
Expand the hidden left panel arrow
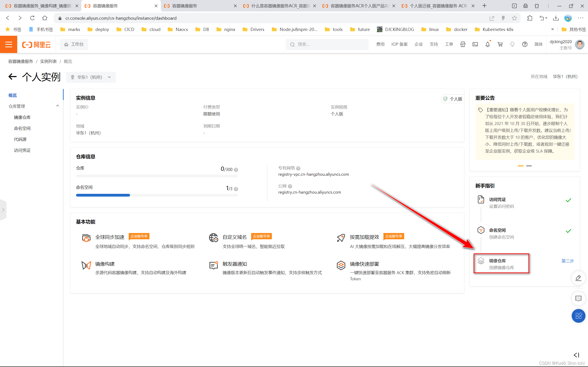3,210
